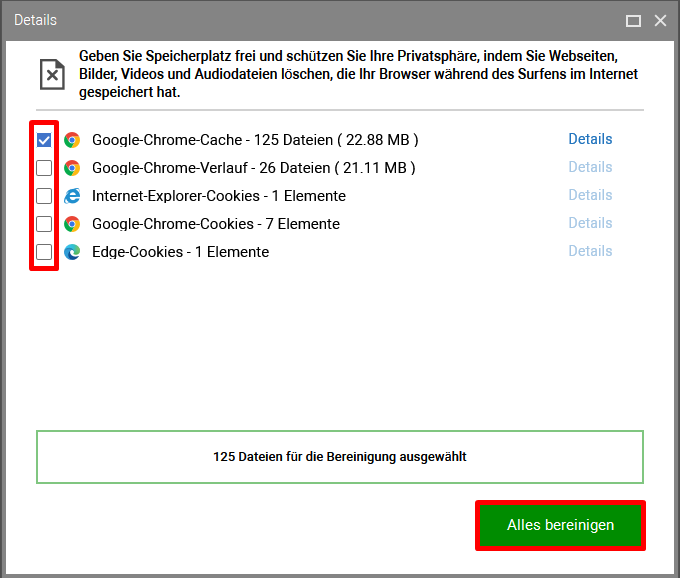Image resolution: width=680 pixels, height=578 pixels.
Task: Open Details for Internet-Explorer-Cookies
Action: pyautogui.click(x=590, y=195)
